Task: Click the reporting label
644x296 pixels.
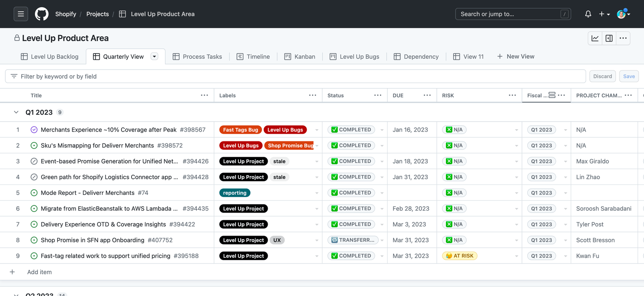Action: [235, 193]
